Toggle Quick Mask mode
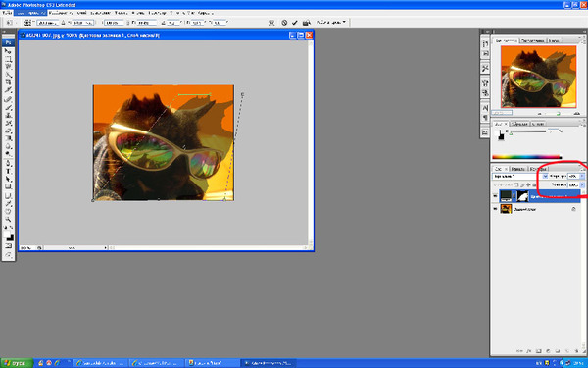The width and height of the screenshot is (588, 368). pos(8,246)
